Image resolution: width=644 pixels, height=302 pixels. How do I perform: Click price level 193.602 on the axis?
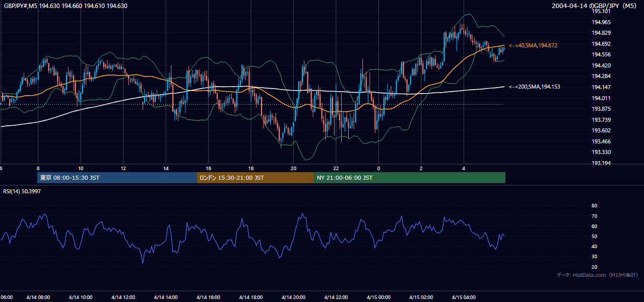click(x=601, y=130)
